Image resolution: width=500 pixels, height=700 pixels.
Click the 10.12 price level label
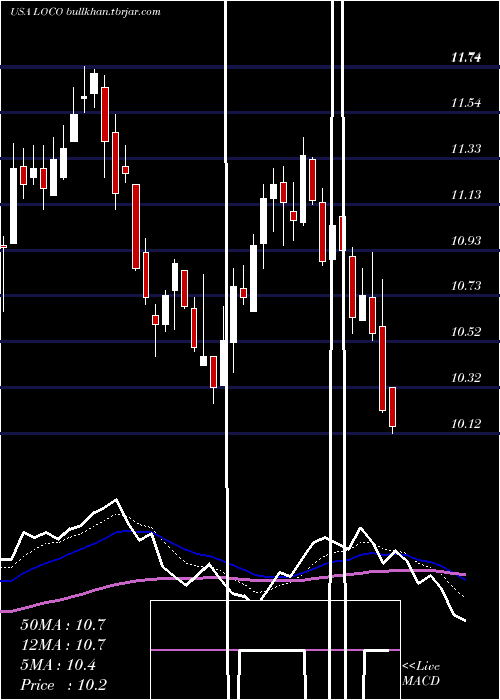click(466, 423)
